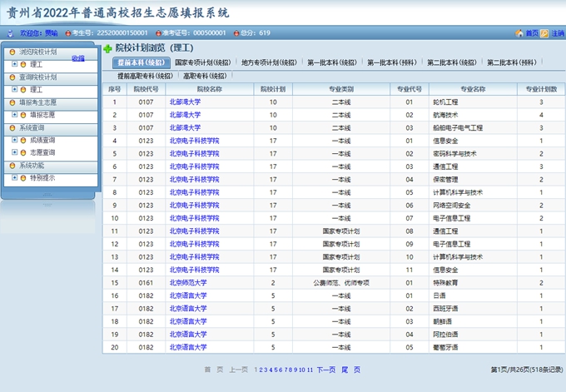Open 北京电子科技学院 link in row 4

(195, 141)
